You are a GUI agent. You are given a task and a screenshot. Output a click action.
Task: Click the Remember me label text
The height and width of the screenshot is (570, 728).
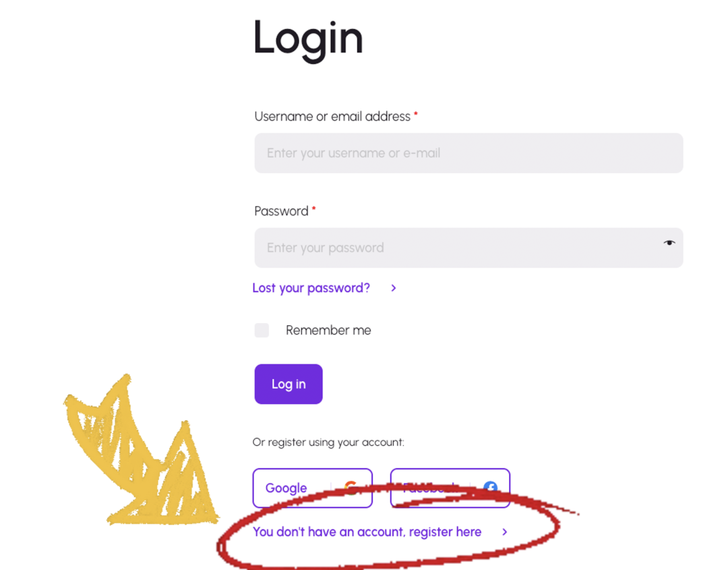pyautogui.click(x=328, y=331)
